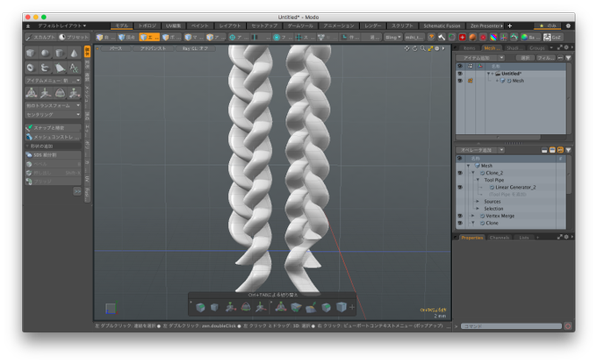
Task: Click the Ray GL viewport button
Action: click(195, 48)
